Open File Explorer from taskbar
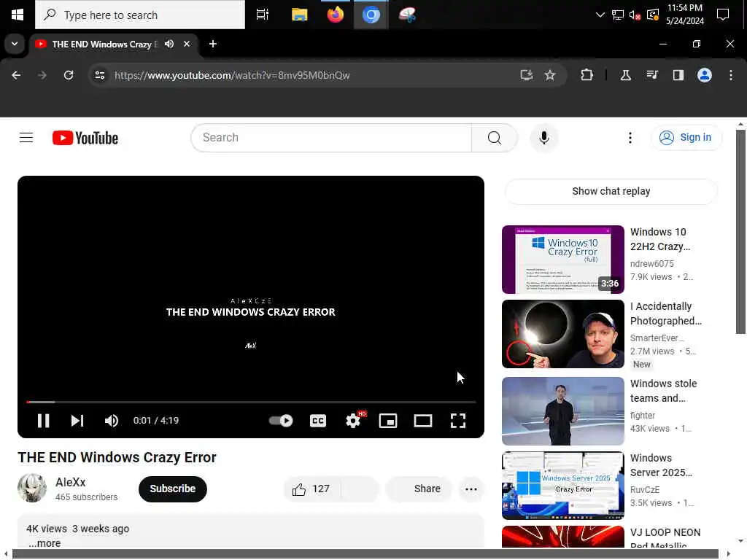This screenshot has height=560, width=747. [299, 15]
